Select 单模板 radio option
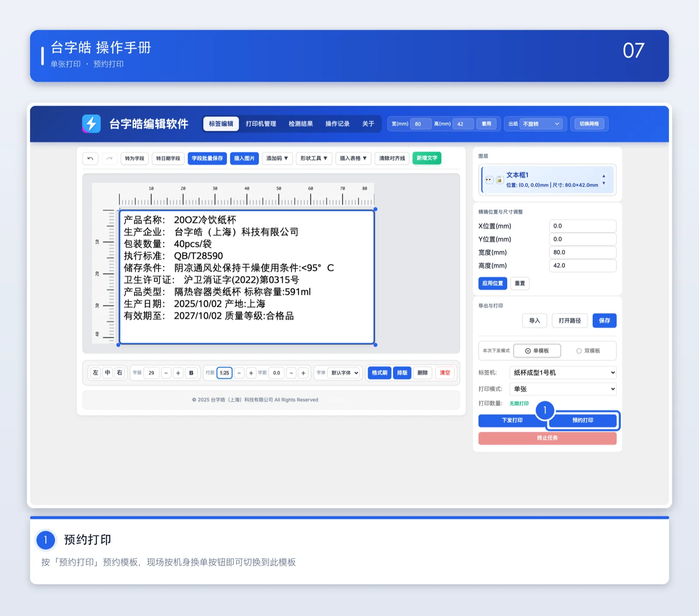The image size is (699, 616). pos(537,351)
